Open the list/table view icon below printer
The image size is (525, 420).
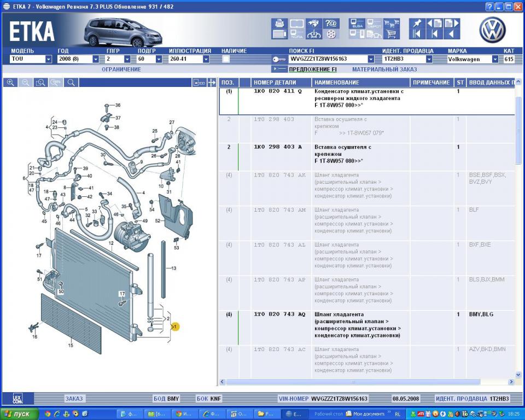click(x=279, y=34)
